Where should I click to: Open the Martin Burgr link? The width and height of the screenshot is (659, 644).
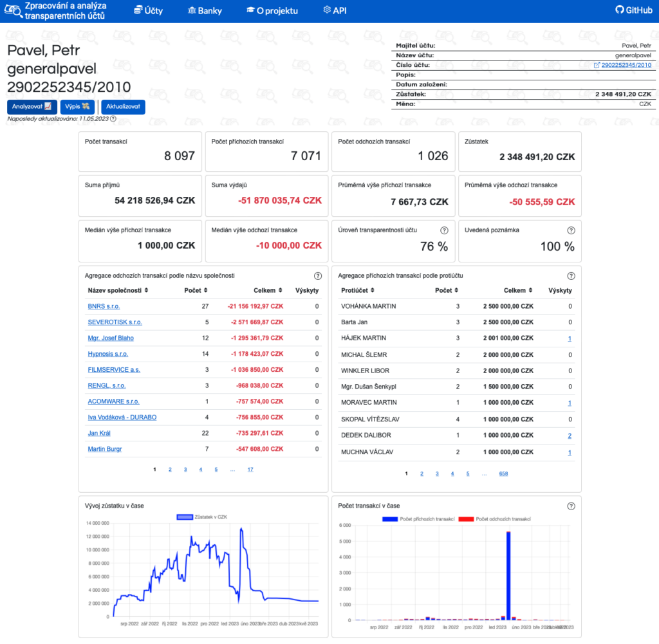(x=105, y=449)
